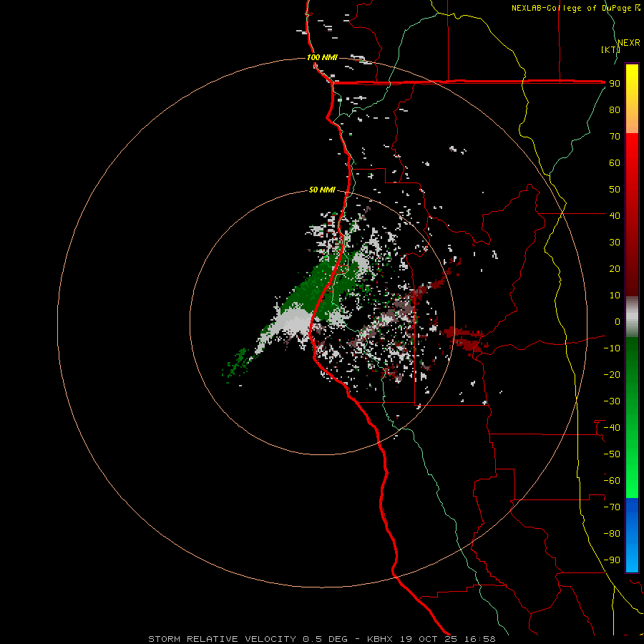Click the positive 30 value on the velocity scale
This screenshot has height=644, width=644.
click(615, 243)
